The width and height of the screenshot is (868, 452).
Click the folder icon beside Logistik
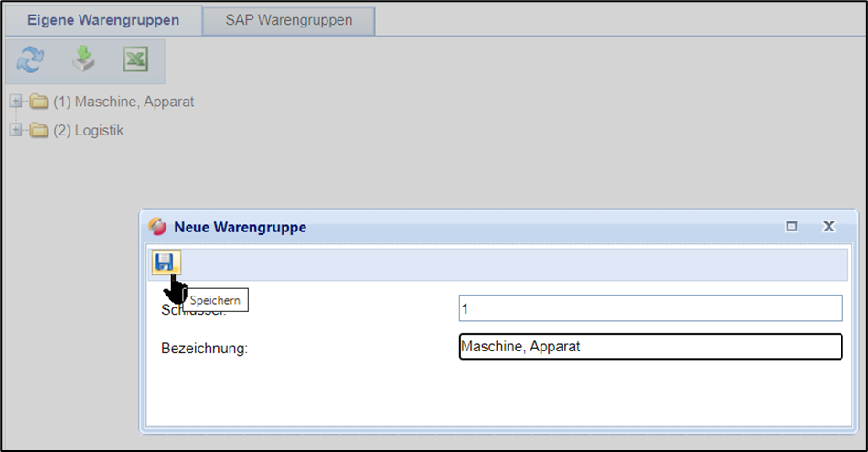pyautogui.click(x=39, y=131)
